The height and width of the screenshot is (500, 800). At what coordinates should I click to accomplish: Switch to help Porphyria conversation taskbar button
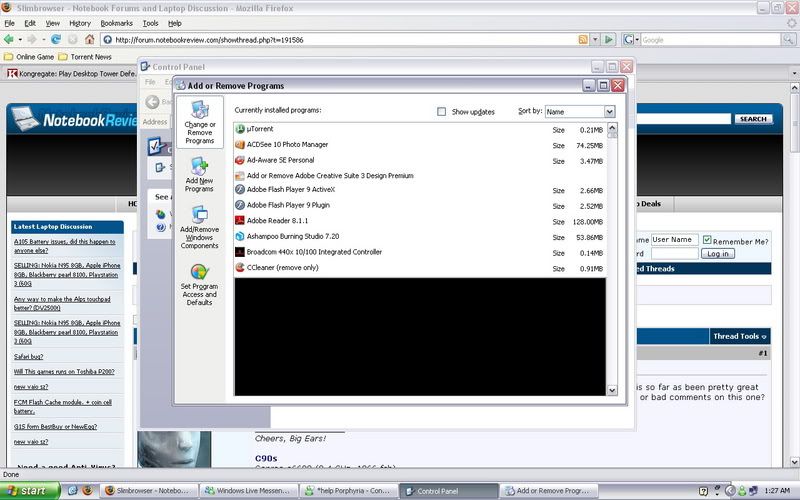tap(348, 491)
